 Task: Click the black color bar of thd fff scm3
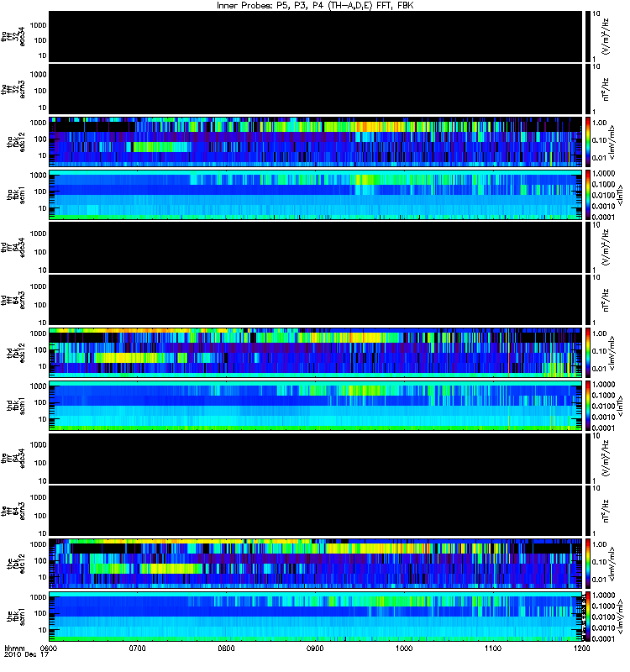point(587,300)
